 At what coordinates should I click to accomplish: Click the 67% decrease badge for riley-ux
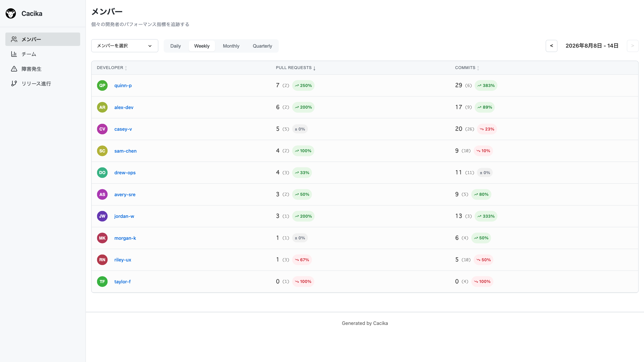click(302, 260)
